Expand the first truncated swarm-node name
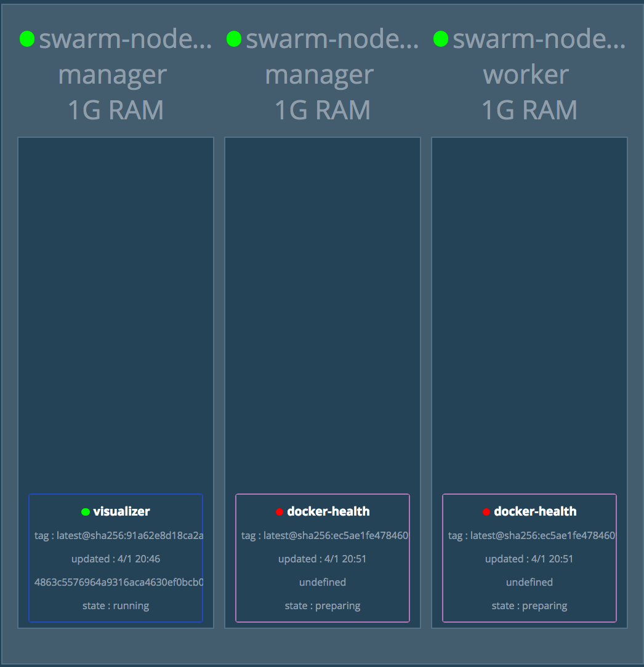The height and width of the screenshot is (667, 644). point(124,39)
